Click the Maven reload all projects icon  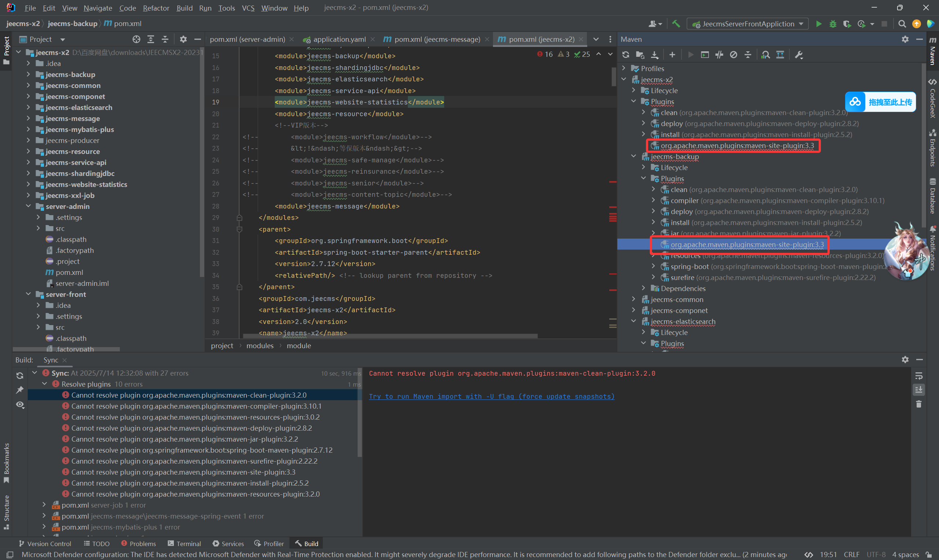pos(626,55)
